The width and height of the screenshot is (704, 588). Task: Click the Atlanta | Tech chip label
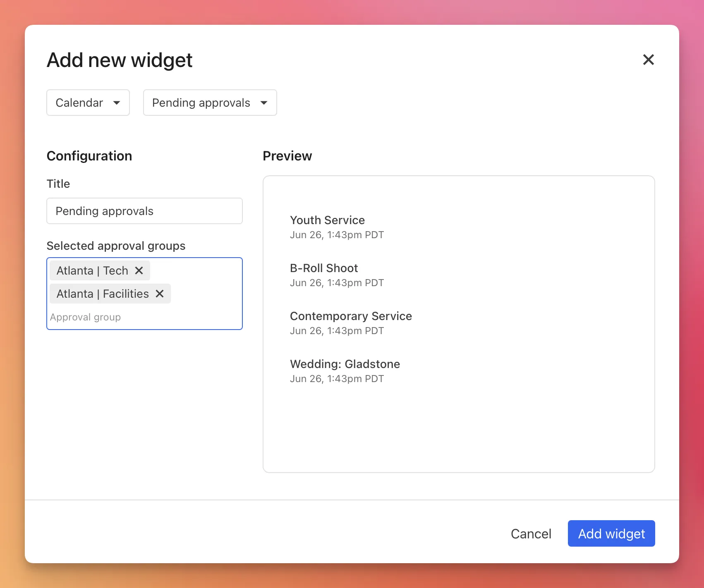(x=92, y=270)
